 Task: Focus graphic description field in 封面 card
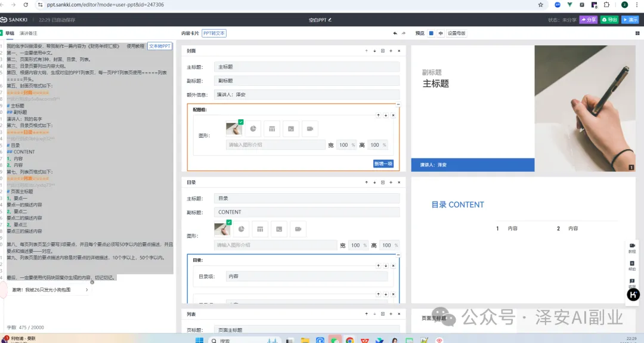(275, 145)
